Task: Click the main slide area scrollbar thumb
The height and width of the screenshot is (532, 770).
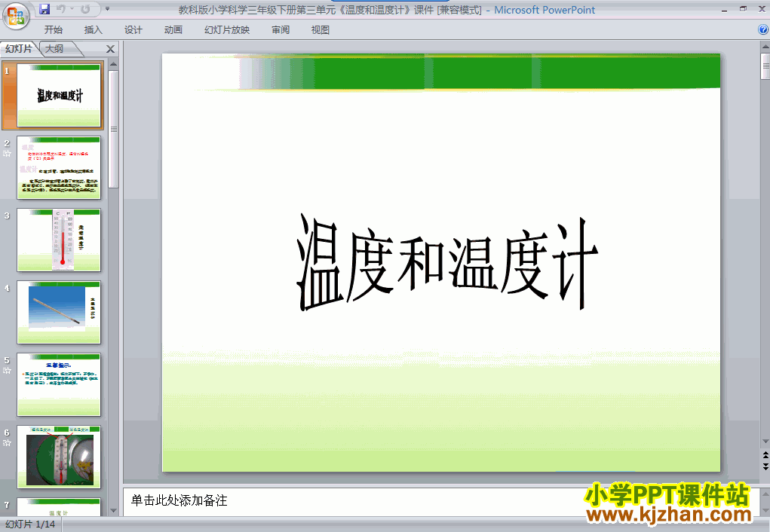Action: click(x=765, y=66)
